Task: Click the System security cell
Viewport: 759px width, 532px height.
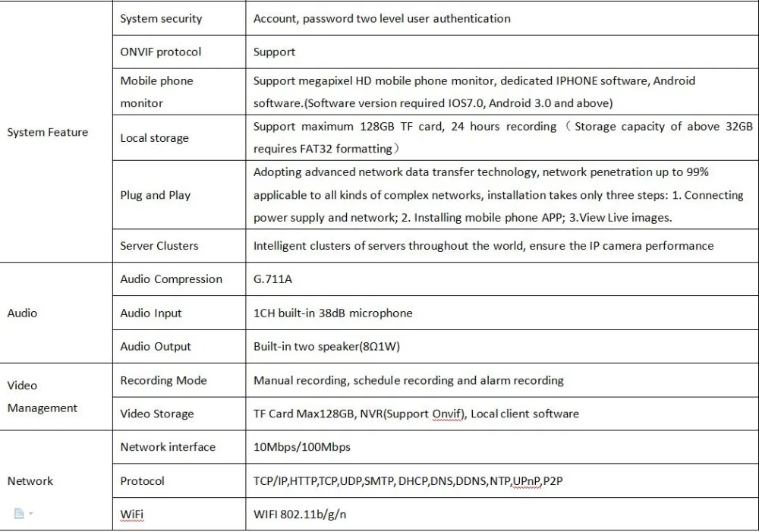Action: 179,18
